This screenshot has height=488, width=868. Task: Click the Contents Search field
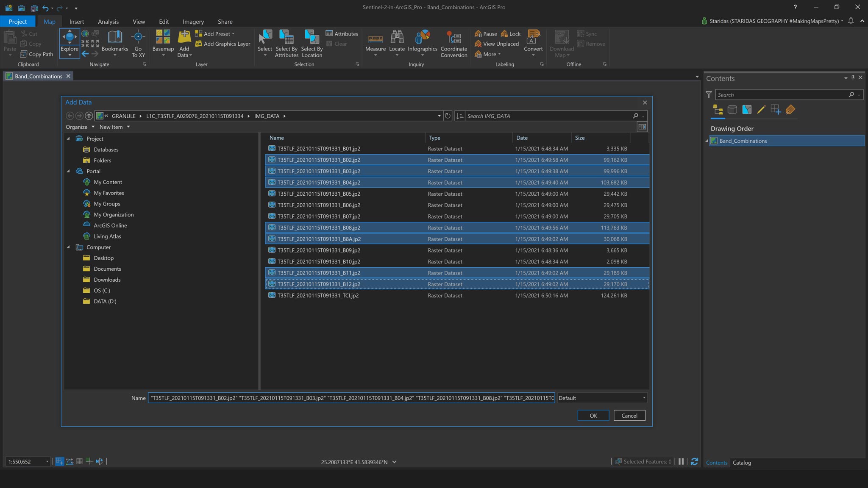coord(783,95)
